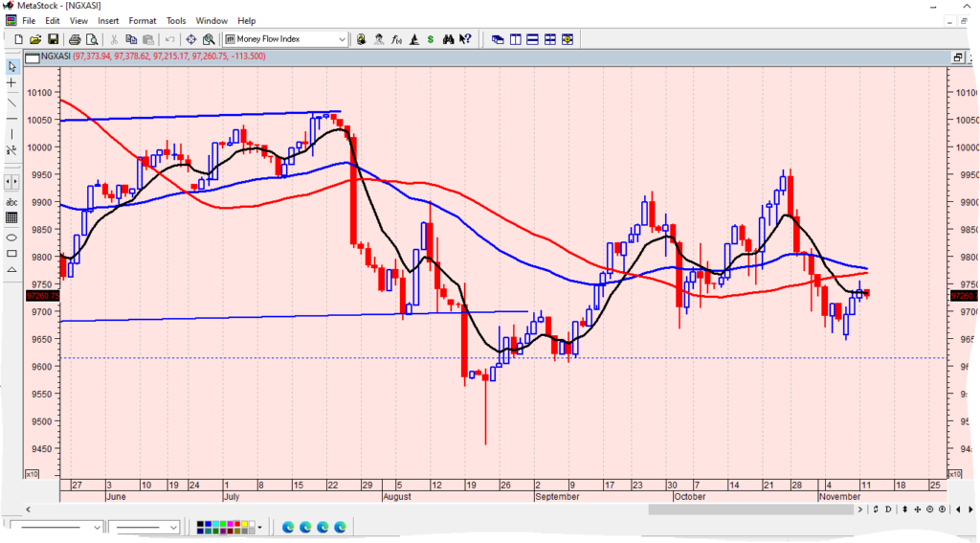Click the Save floppy disk icon
The image size is (980, 543).
tap(54, 39)
